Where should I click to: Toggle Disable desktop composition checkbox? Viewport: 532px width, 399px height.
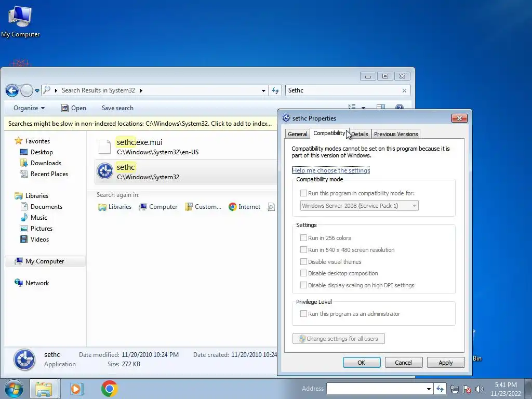303,273
